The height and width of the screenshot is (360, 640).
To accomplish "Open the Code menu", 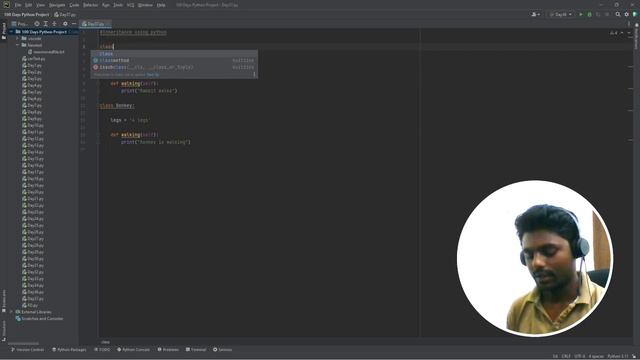I will click(x=74, y=5).
